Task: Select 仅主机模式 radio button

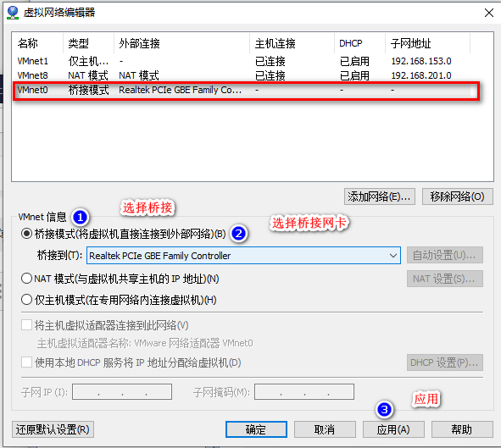Action: tap(26, 300)
